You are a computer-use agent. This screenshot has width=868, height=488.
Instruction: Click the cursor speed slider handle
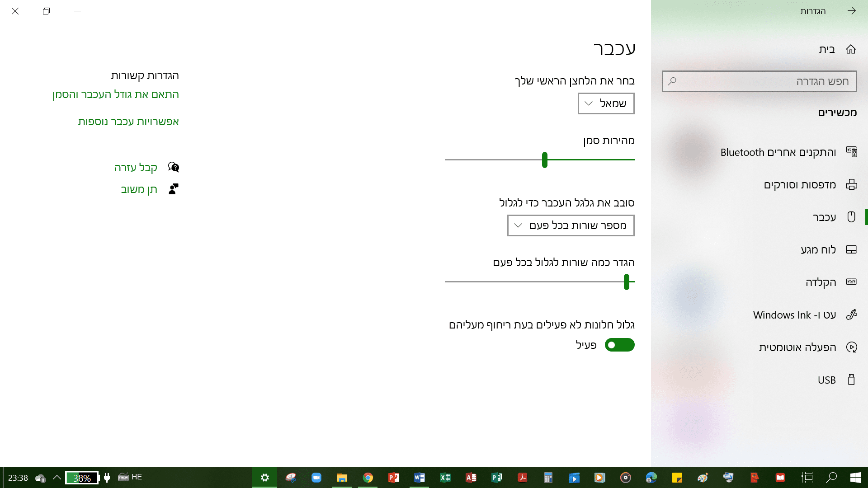(x=545, y=160)
